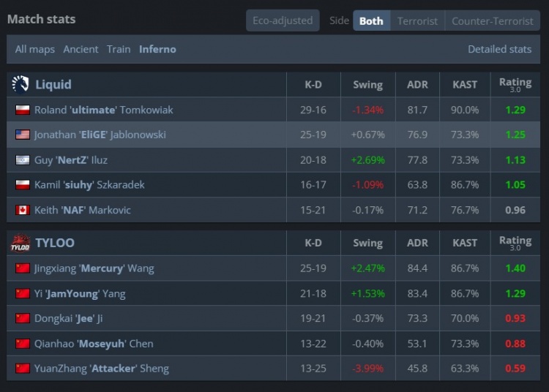This screenshot has height=392, width=549.
Task: Click the Team Liquid logo icon
Action: [20, 85]
